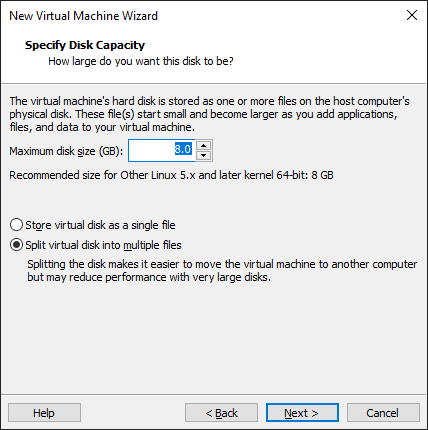Click the virtual machine's hard disk description paragraph
The height and width of the screenshot is (430, 428).
coord(209,114)
